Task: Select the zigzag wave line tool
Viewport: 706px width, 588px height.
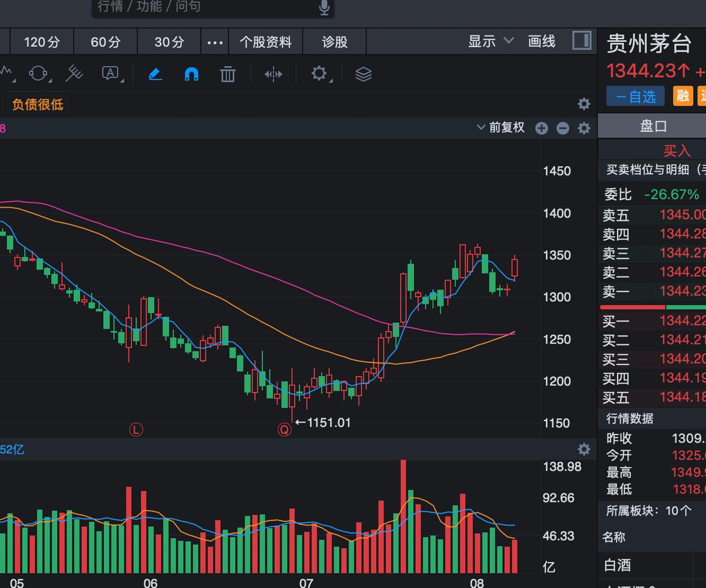Action: pos(6,72)
